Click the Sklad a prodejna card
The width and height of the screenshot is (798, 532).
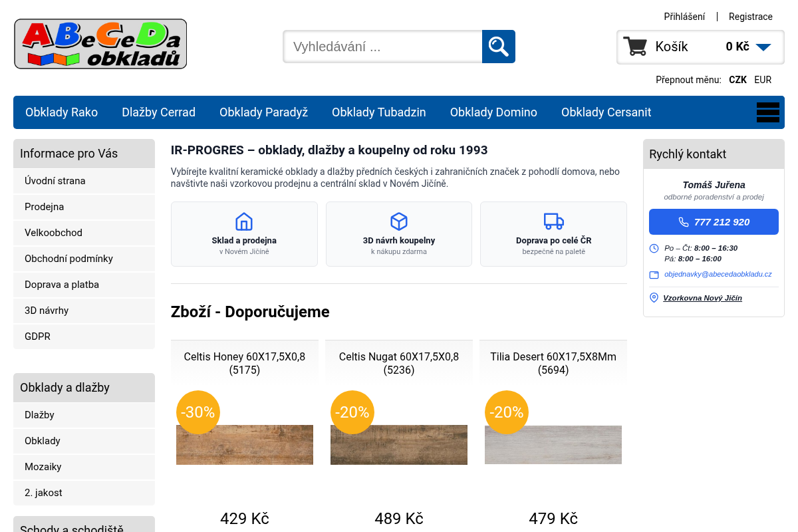coord(244,234)
